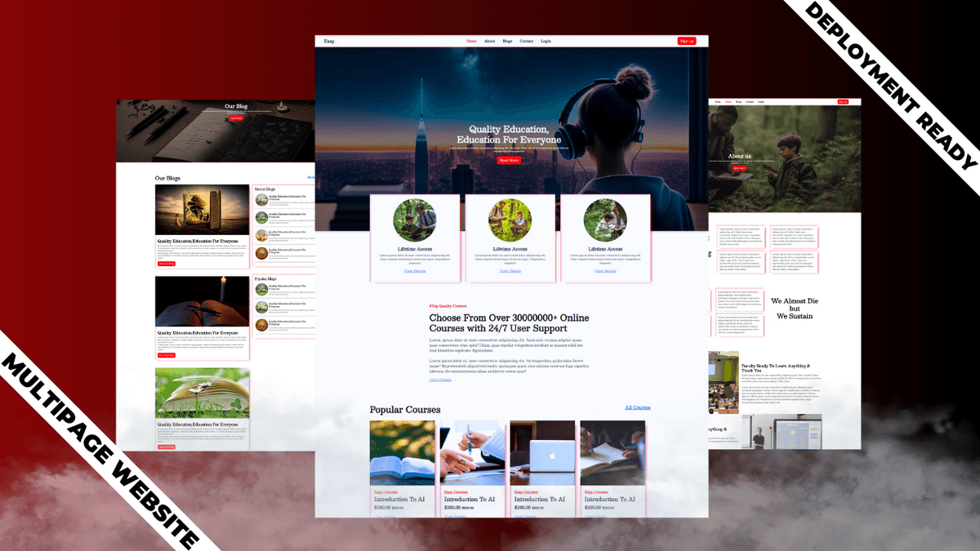Open the course thumbnail with hand holding pen
The height and width of the screenshot is (551, 980).
click(473, 453)
